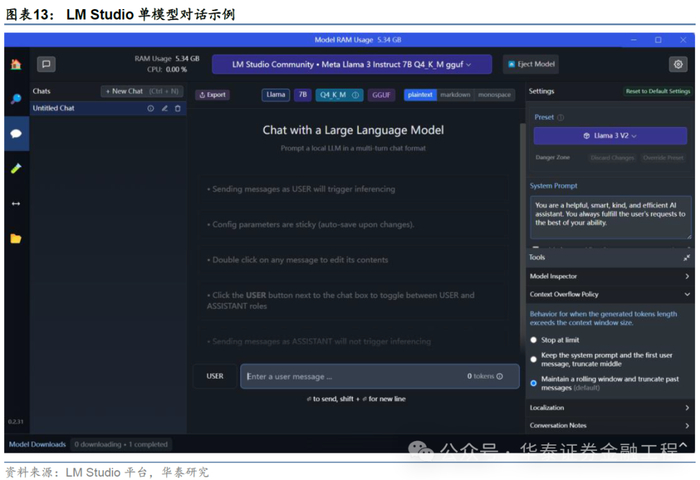This screenshot has width=700, height=480.
Task: Collapse the Tools panel with arrows icon
Action: [686, 258]
